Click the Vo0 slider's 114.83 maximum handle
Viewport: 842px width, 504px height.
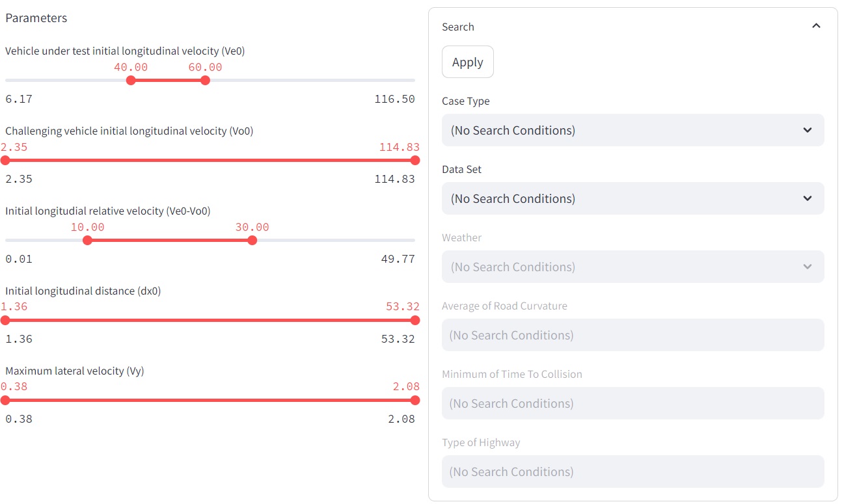(x=415, y=160)
